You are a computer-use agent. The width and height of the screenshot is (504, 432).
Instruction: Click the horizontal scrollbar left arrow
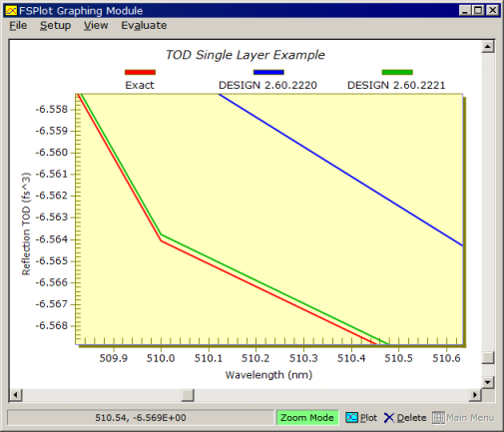(15, 395)
